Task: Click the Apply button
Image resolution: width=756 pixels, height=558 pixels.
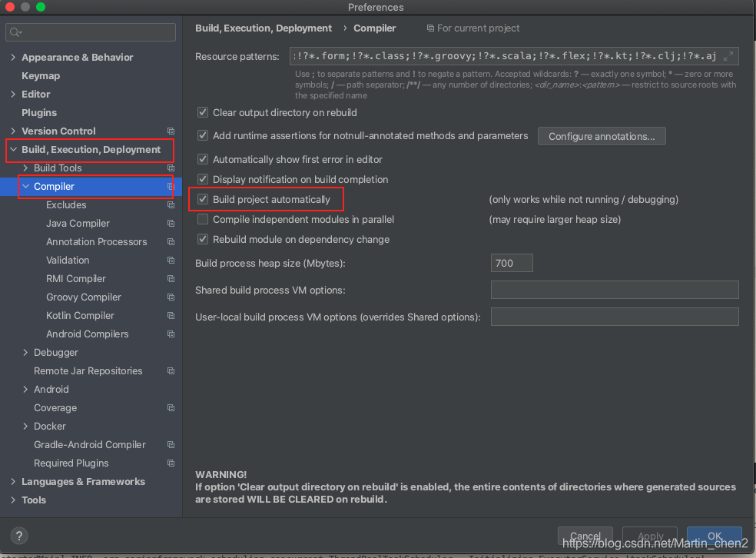Action: tap(649, 536)
